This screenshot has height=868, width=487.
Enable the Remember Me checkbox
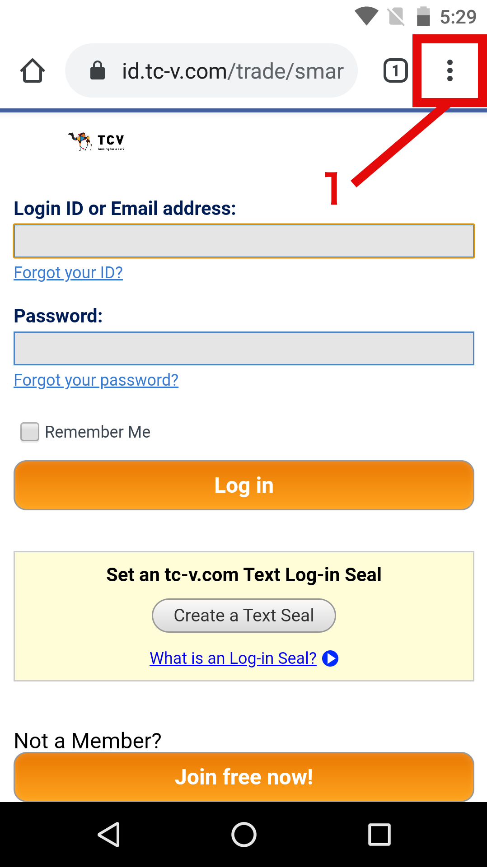pyautogui.click(x=30, y=432)
